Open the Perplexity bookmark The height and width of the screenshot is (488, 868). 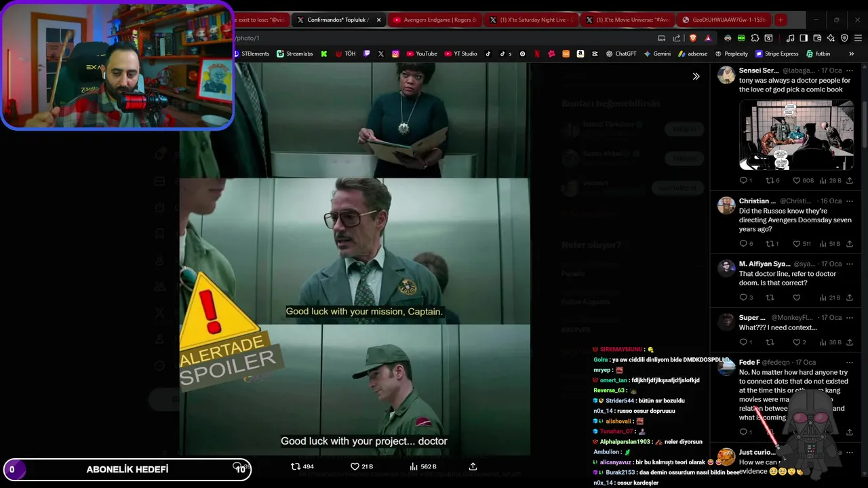[x=732, y=54]
